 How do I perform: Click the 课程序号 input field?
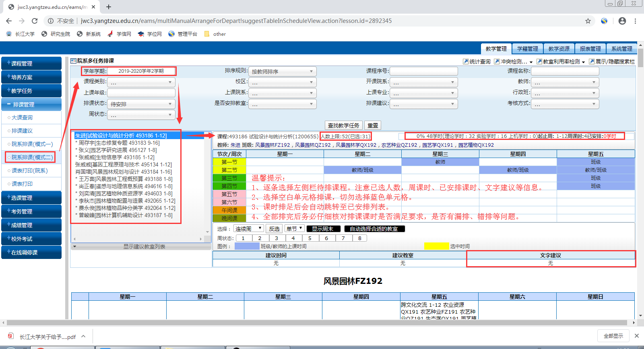click(x=424, y=71)
